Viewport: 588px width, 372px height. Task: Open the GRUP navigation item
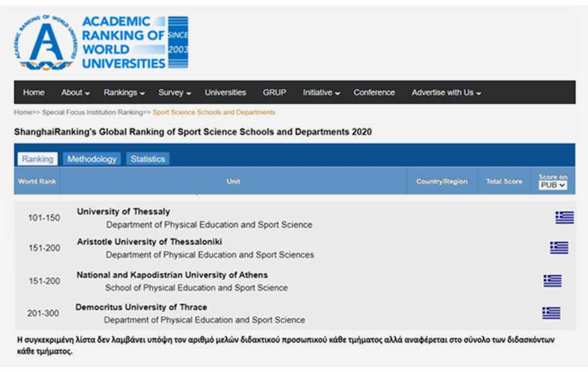tap(274, 92)
